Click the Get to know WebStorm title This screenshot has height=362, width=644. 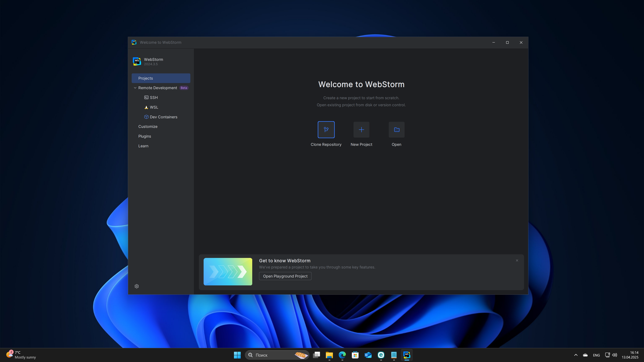pyautogui.click(x=285, y=261)
